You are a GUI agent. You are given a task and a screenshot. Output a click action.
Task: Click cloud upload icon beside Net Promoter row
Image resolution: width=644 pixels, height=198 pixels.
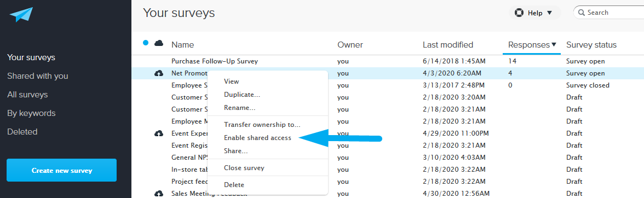pyautogui.click(x=159, y=73)
